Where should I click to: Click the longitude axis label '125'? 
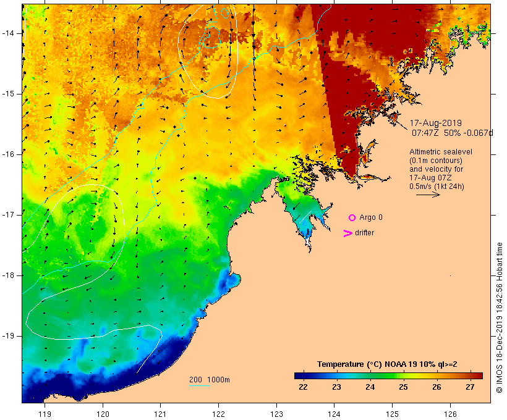(393, 414)
